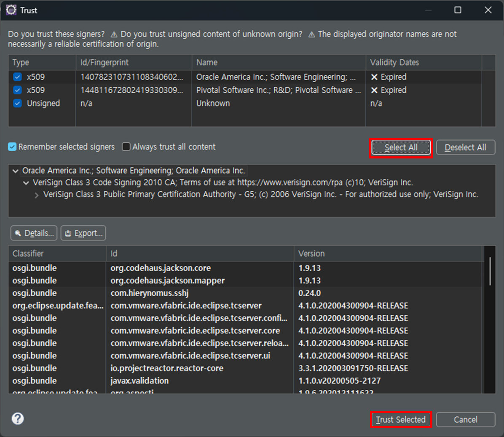Uncheck the Pivotal Software x509 signer checkbox
Viewport: 504px width, 437px height.
point(17,90)
